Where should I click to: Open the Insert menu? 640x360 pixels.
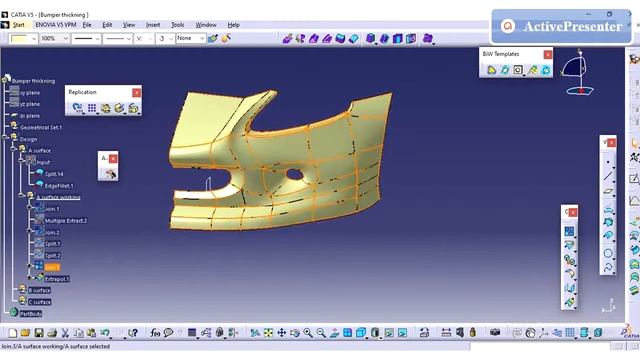coord(153,25)
